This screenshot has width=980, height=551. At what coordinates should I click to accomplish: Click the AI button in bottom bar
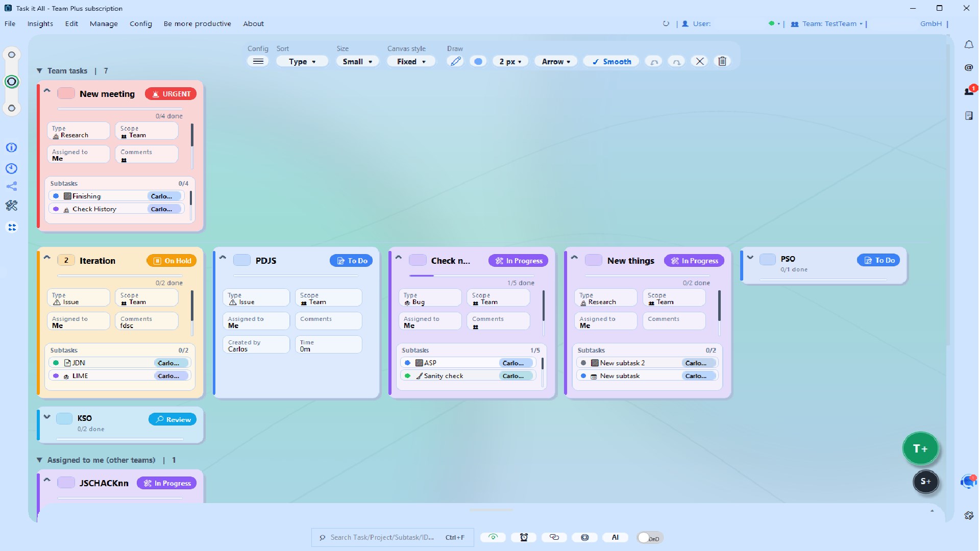coord(615,537)
